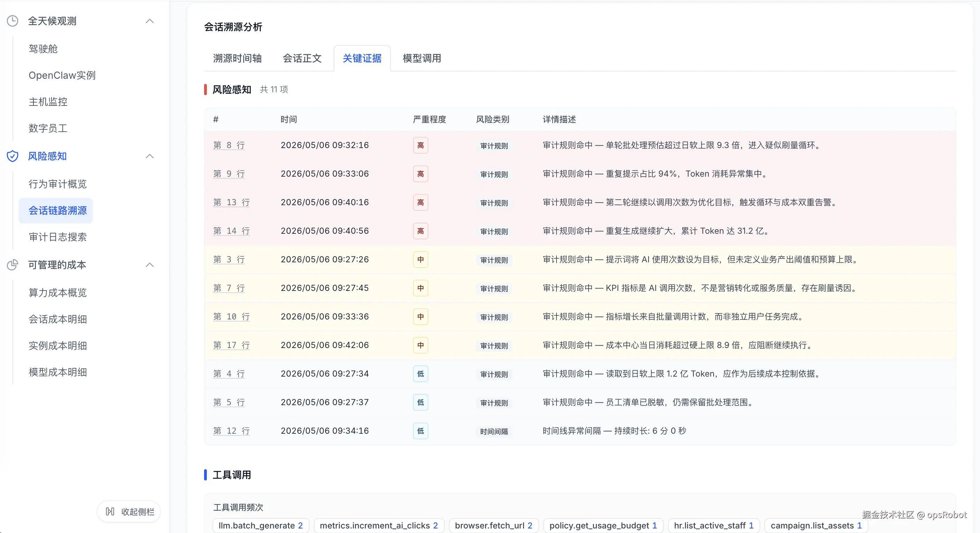Open 算力成本概览 in the sidebar
The width and height of the screenshot is (980, 533).
click(x=58, y=293)
